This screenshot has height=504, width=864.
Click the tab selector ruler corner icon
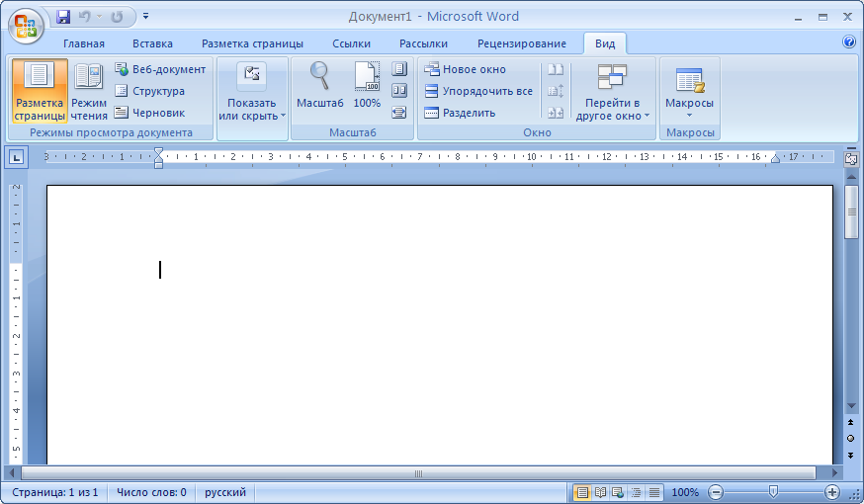17,156
